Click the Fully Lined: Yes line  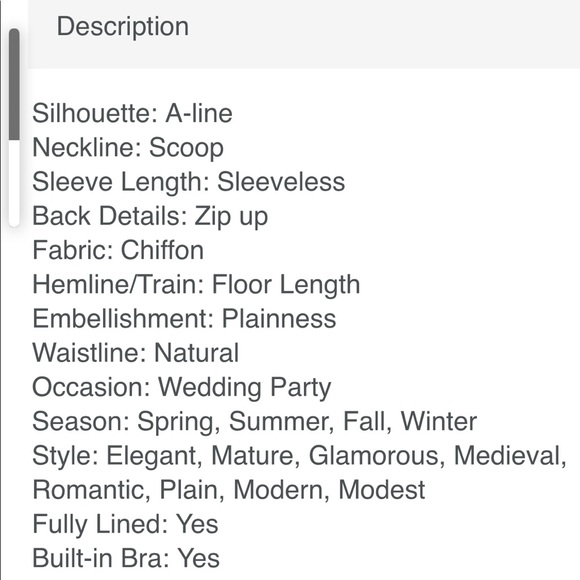point(125,525)
